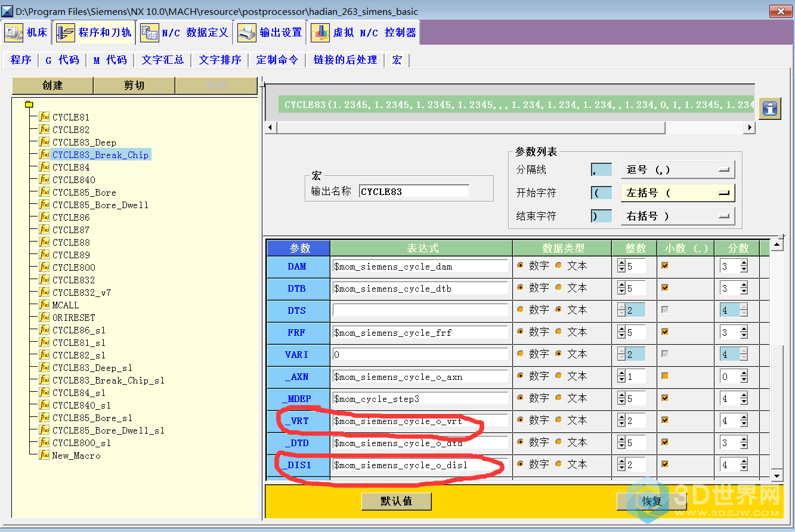Select MCALL macro icon

click(44, 305)
